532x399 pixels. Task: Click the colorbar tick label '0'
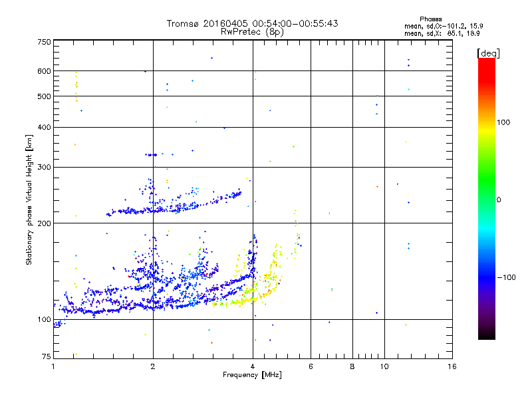tap(499, 200)
